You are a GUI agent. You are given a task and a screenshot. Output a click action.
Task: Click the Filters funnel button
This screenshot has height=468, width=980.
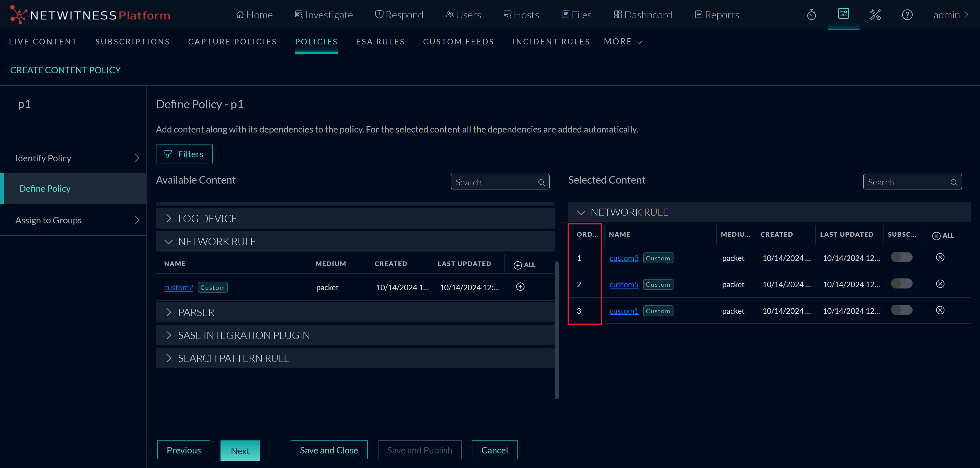(x=184, y=154)
